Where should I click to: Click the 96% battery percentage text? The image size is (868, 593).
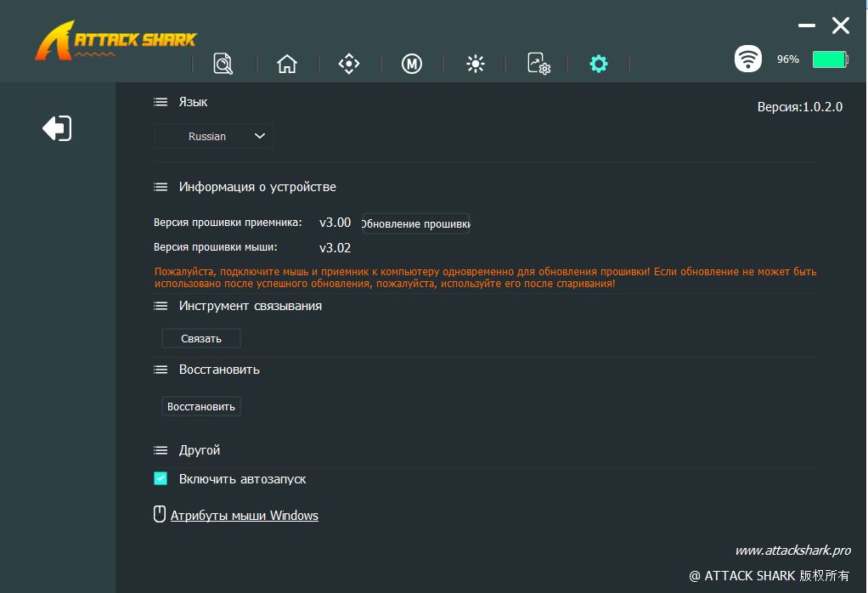787,59
